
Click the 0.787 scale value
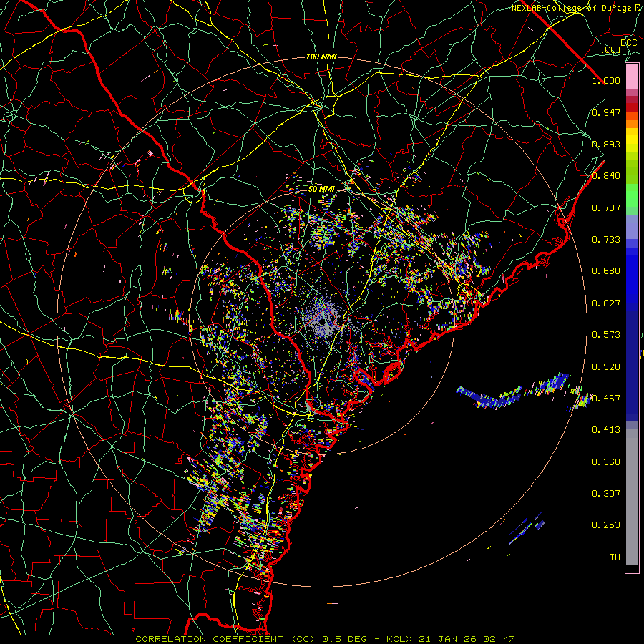point(606,208)
